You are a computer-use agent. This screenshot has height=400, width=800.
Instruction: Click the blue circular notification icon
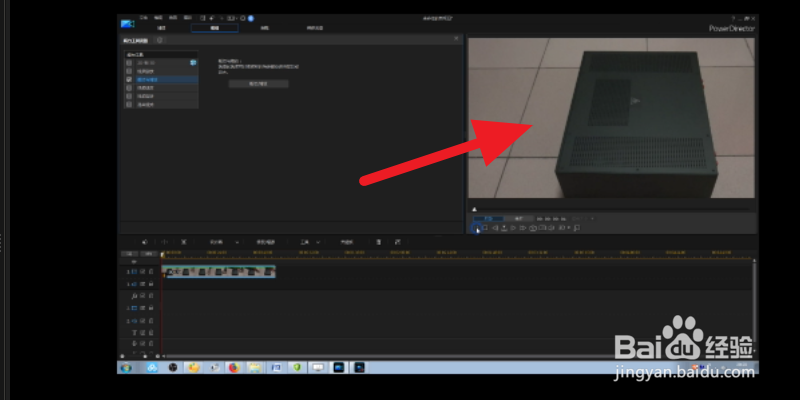[x=251, y=18]
